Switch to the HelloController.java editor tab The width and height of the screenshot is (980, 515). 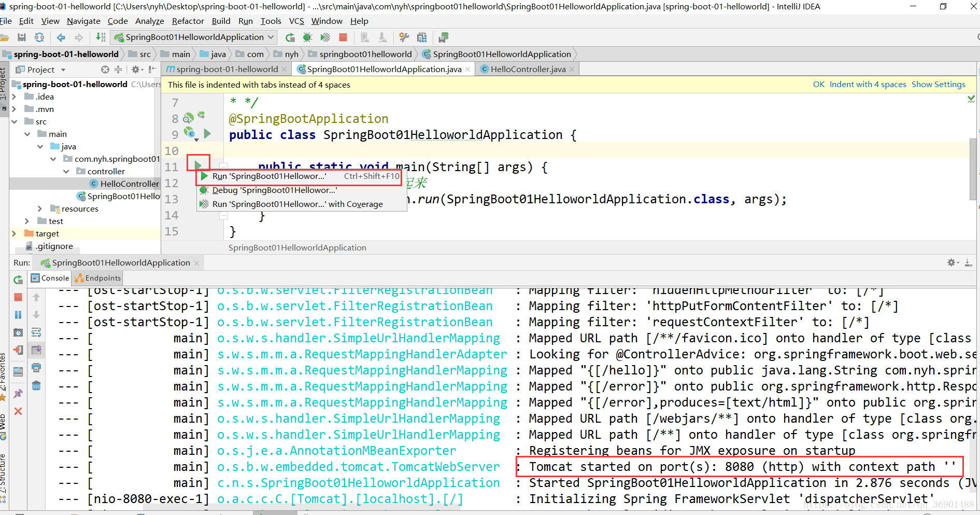(x=528, y=69)
